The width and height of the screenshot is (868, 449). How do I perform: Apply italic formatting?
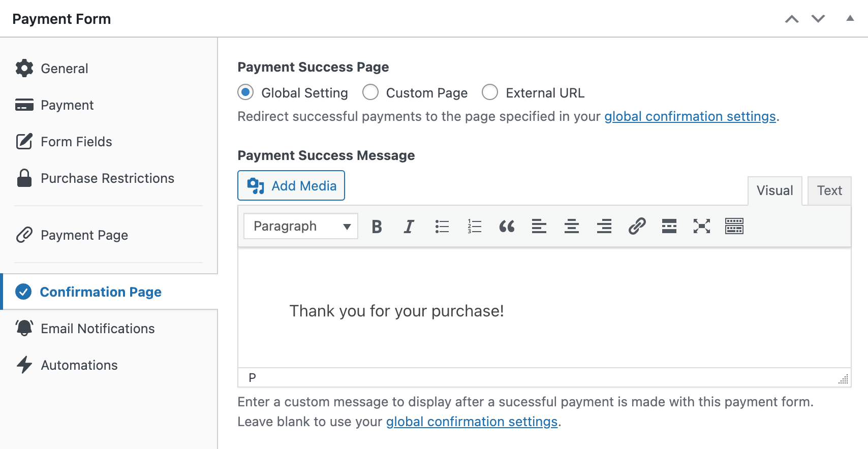click(x=409, y=227)
